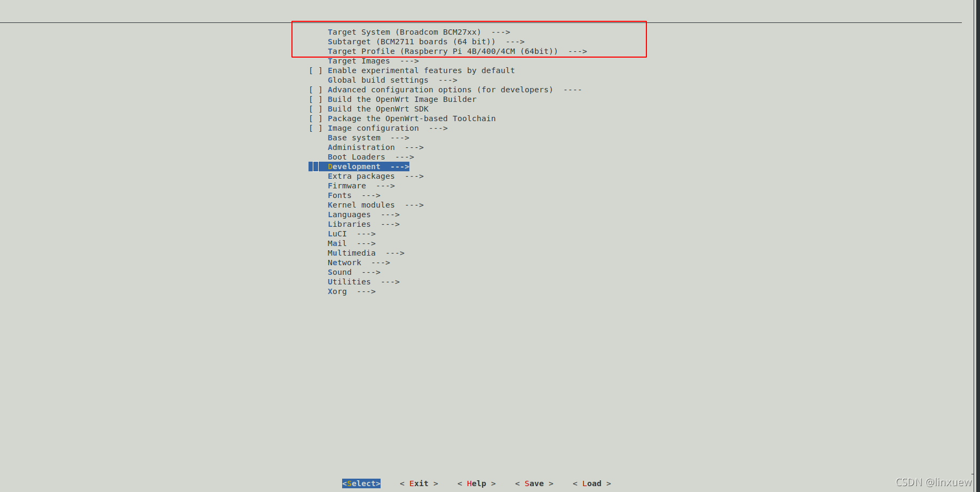Open Target Profile (Raspberry Pi 4B/400/4CM) submenu
Screen dimensions: 980x492
(x=457, y=51)
